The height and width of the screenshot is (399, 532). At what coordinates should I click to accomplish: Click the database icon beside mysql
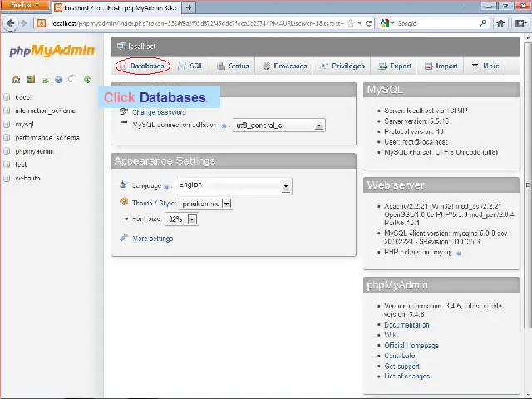(x=7, y=125)
